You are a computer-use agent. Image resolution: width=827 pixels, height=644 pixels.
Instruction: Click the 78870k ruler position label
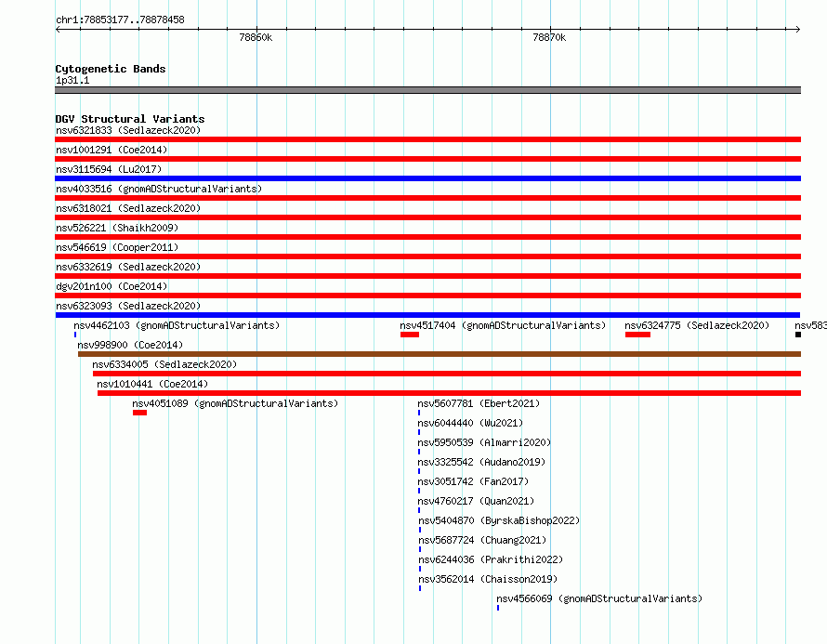point(549,37)
